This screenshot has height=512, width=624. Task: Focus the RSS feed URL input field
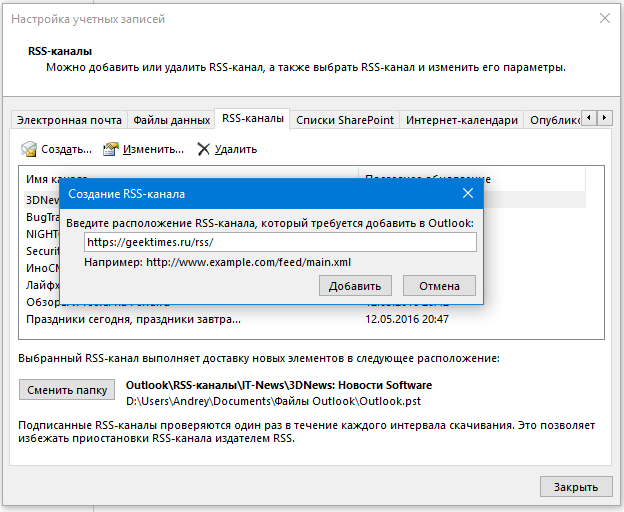[x=280, y=242]
